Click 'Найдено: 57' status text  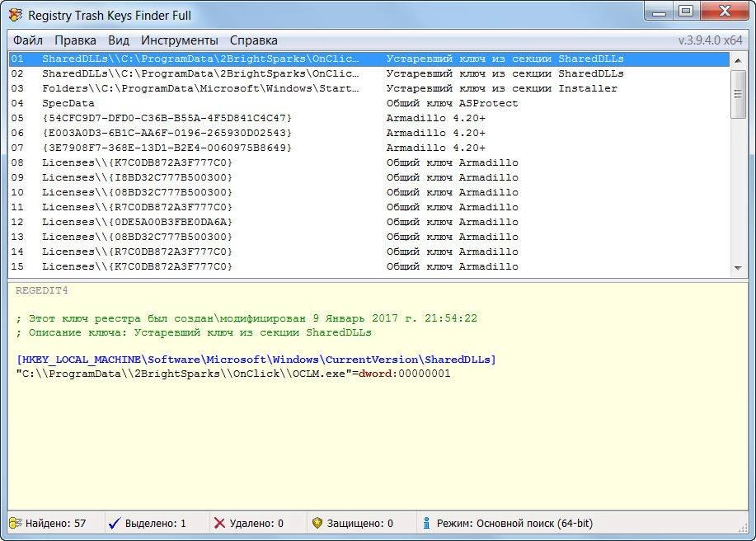coord(55,523)
